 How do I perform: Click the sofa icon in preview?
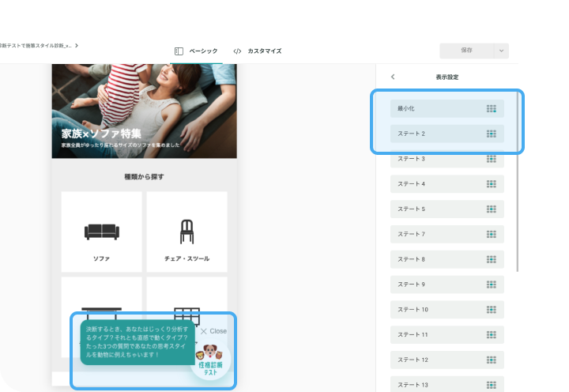pyautogui.click(x=102, y=232)
